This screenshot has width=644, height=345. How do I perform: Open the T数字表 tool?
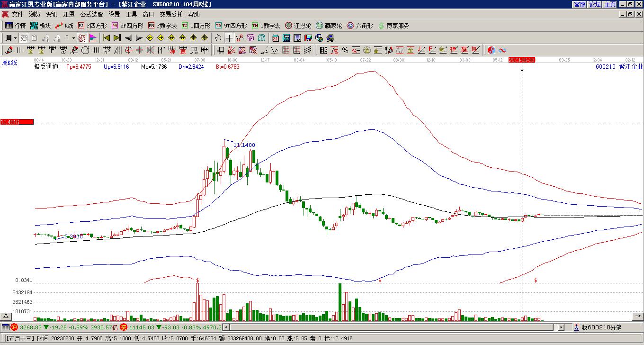[x=266, y=26]
